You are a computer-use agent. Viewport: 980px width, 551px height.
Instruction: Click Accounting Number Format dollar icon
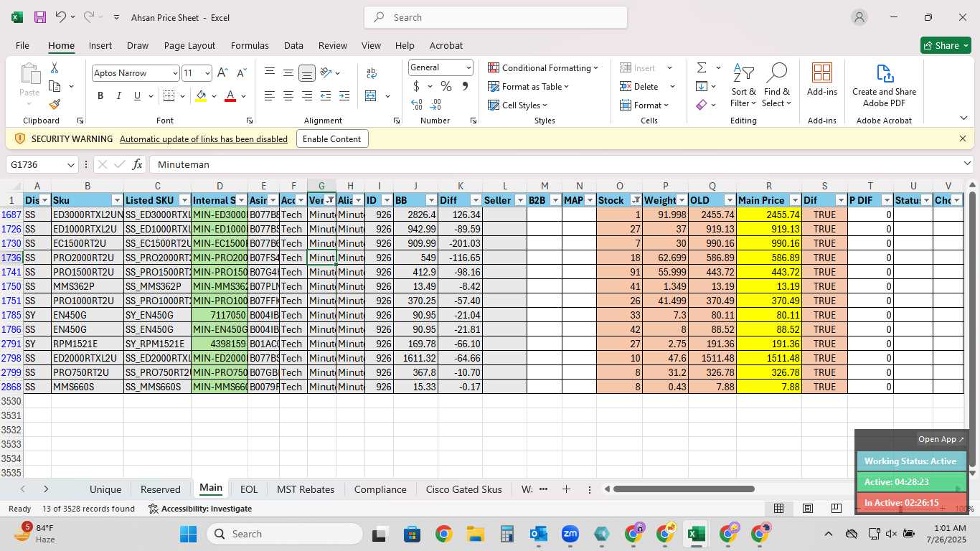click(x=417, y=86)
